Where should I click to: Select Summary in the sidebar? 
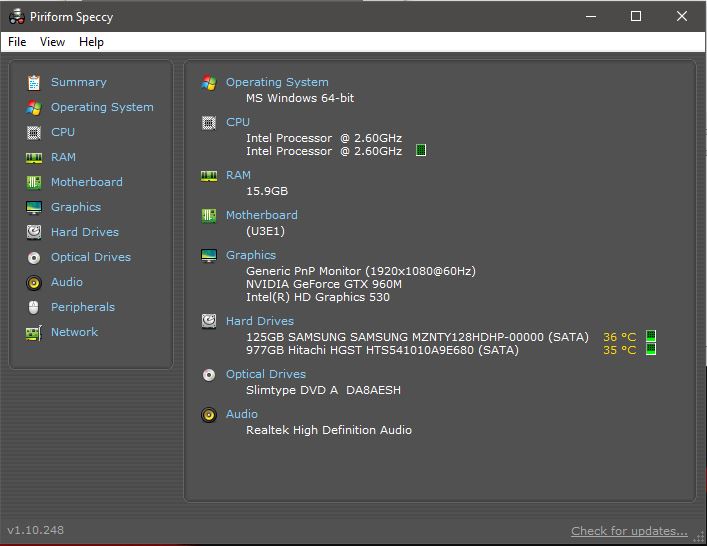tap(78, 82)
